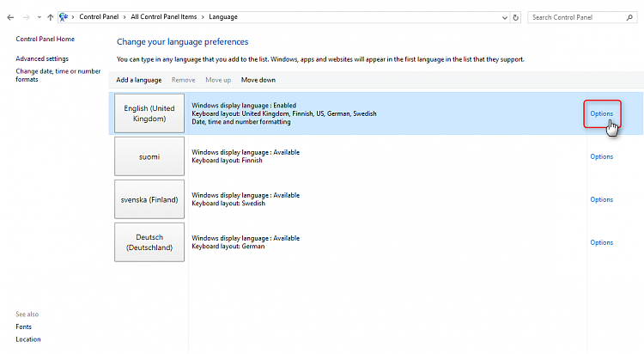
Task: Open Options for English (United Kingdom)
Action: click(x=602, y=114)
